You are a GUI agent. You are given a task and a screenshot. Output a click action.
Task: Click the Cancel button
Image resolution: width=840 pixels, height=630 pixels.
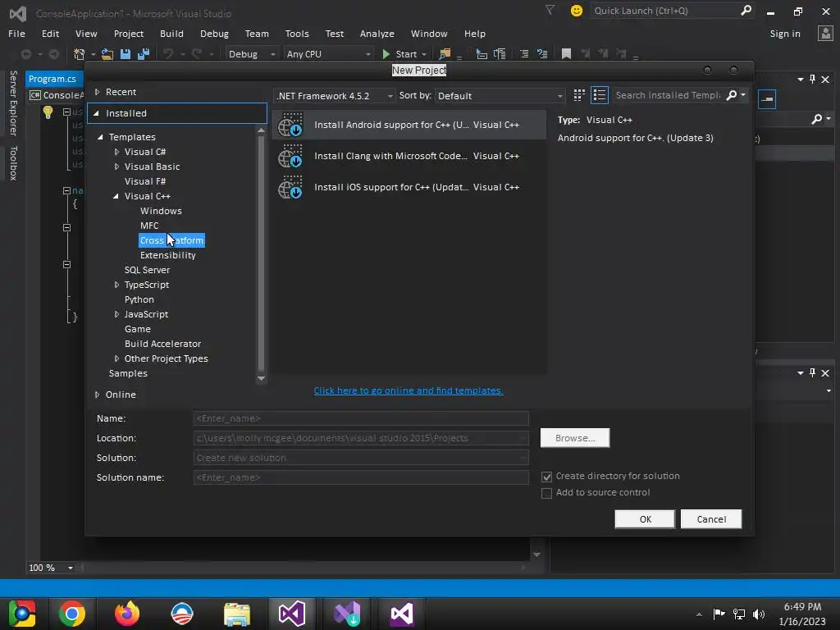(x=711, y=519)
